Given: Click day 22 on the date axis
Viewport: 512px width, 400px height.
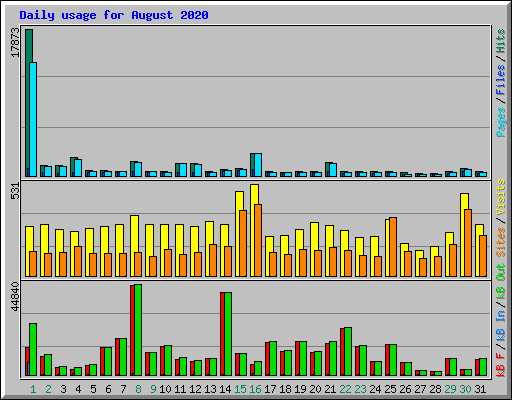Looking at the screenshot, I should pos(345,389).
